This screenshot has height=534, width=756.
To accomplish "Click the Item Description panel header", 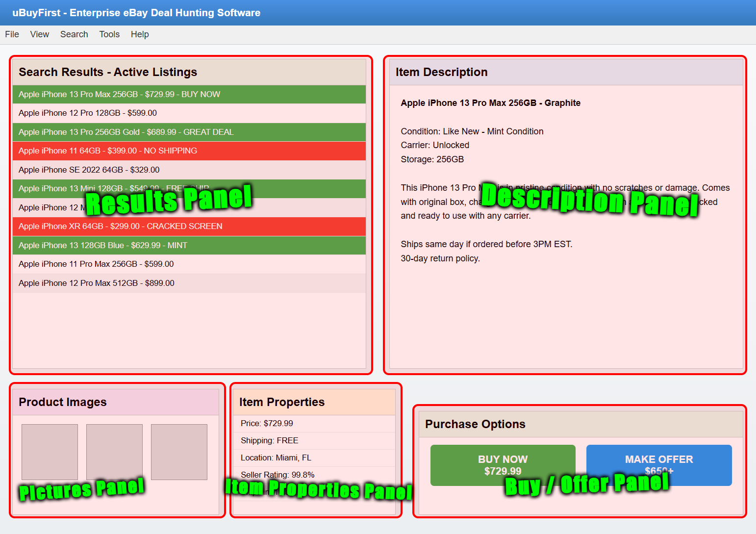I will coord(566,72).
